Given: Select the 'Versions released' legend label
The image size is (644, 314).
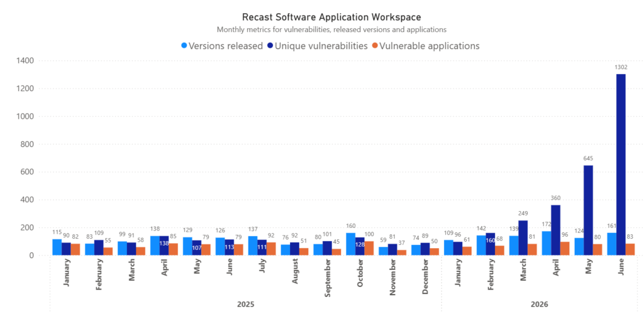Looking at the screenshot, I should pyautogui.click(x=226, y=46).
